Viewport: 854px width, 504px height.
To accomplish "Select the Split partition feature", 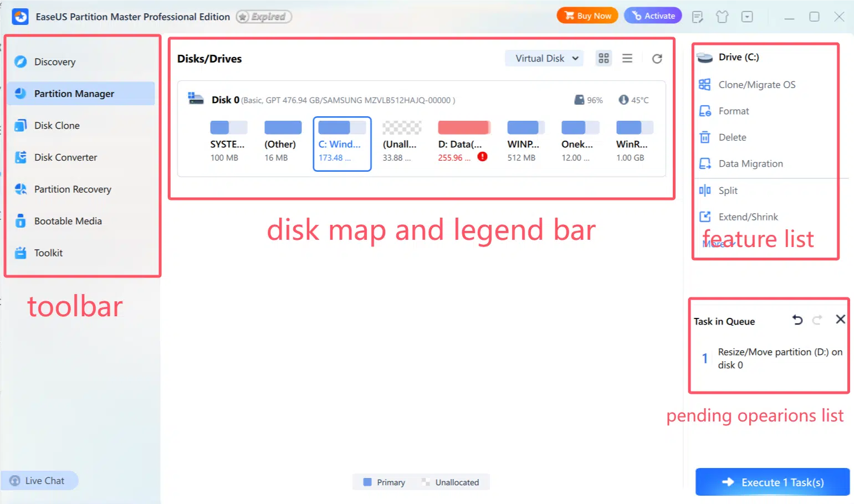I will coord(728,191).
